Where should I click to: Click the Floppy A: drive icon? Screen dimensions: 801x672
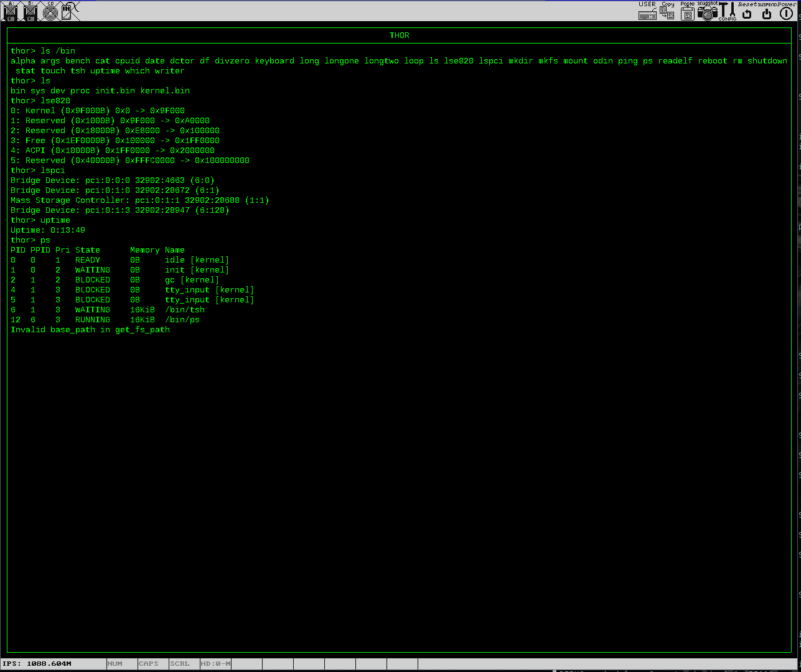point(10,12)
